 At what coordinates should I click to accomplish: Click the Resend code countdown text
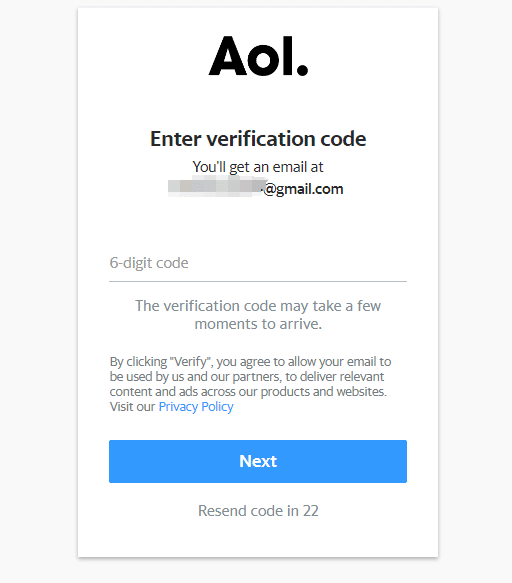[258, 511]
